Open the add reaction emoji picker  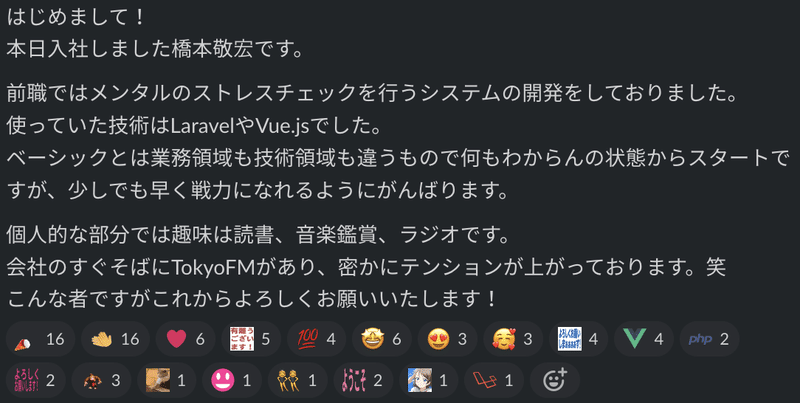(555, 380)
